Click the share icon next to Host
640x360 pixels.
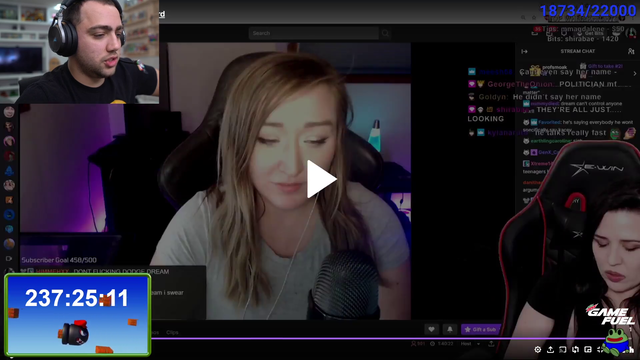(x=491, y=344)
